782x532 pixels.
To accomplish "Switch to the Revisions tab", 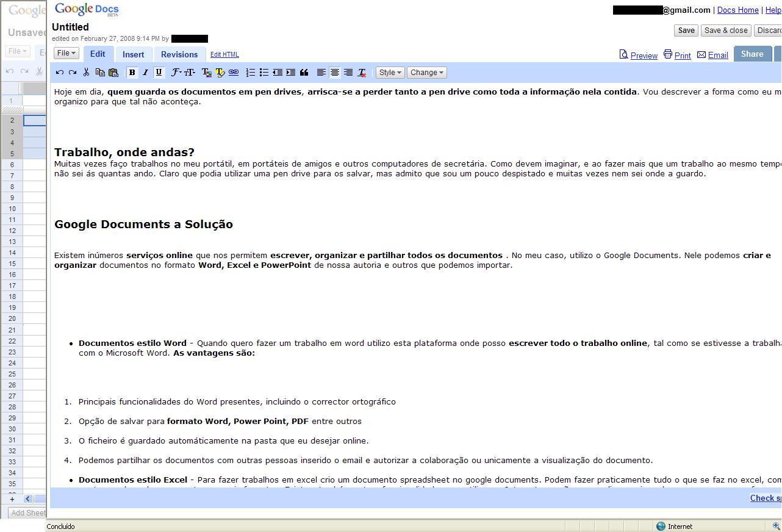I will point(179,54).
